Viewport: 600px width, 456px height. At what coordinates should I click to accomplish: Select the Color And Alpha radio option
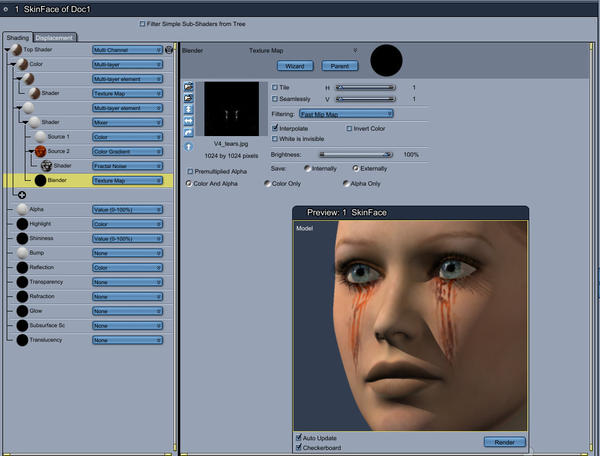click(189, 184)
